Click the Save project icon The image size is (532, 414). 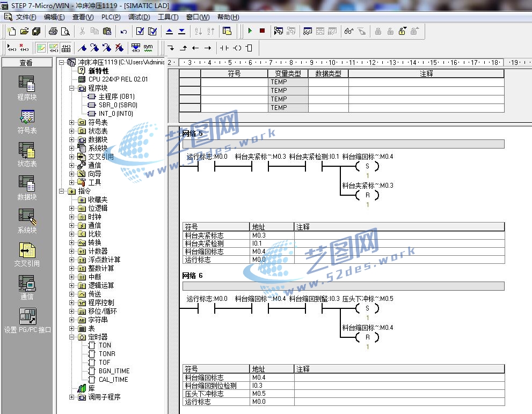[37, 31]
